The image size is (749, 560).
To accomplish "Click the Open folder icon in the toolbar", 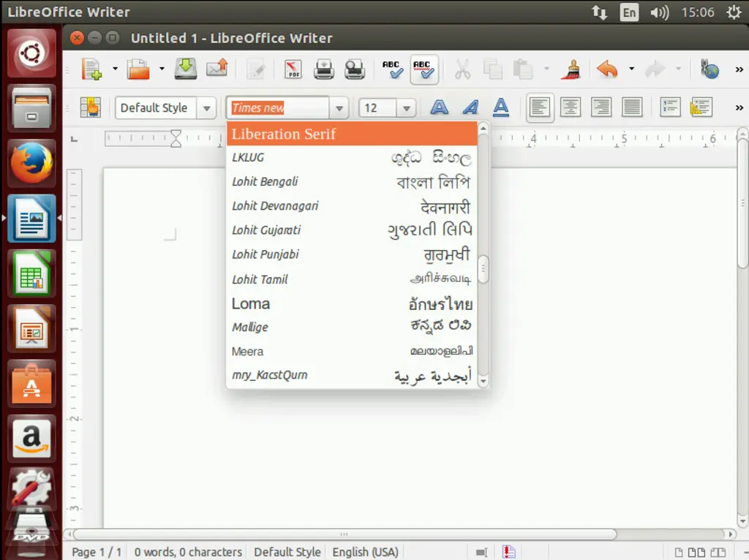I will pos(138,69).
